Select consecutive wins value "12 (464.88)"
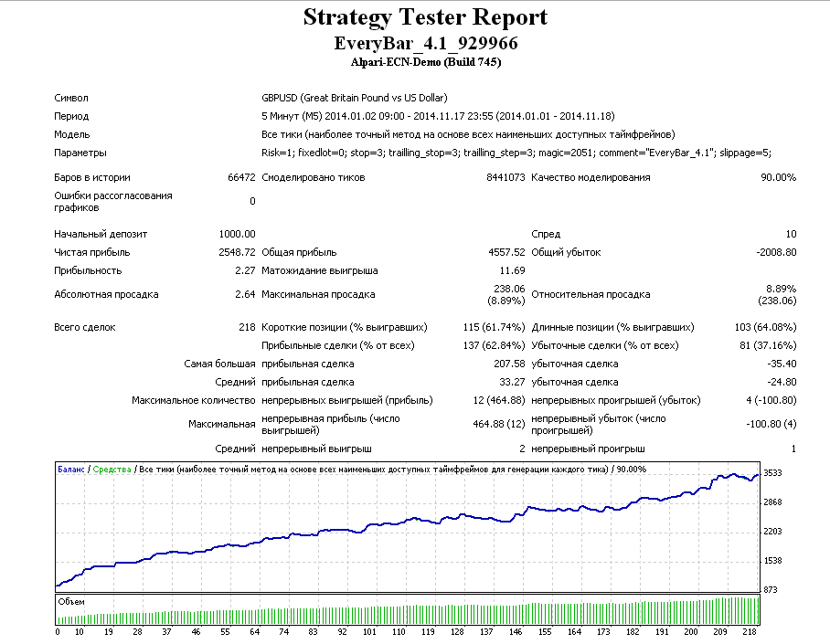The width and height of the screenshot is (830, 644). tap(498, 401)
